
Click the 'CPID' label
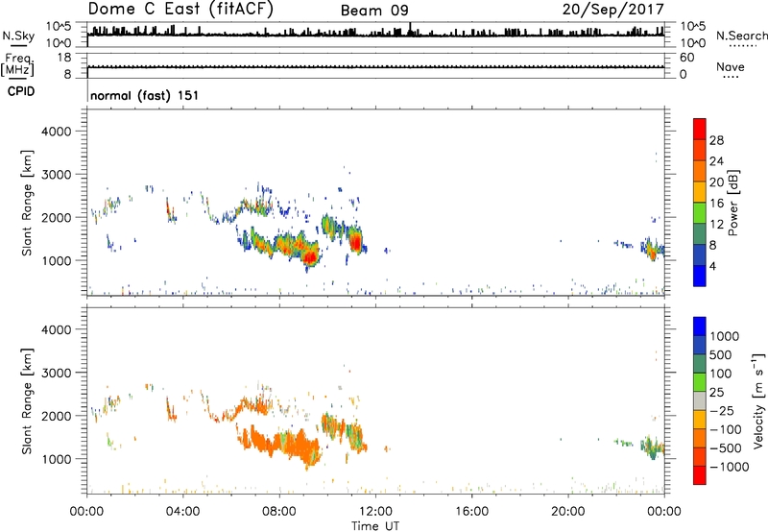tap(21, 91)
